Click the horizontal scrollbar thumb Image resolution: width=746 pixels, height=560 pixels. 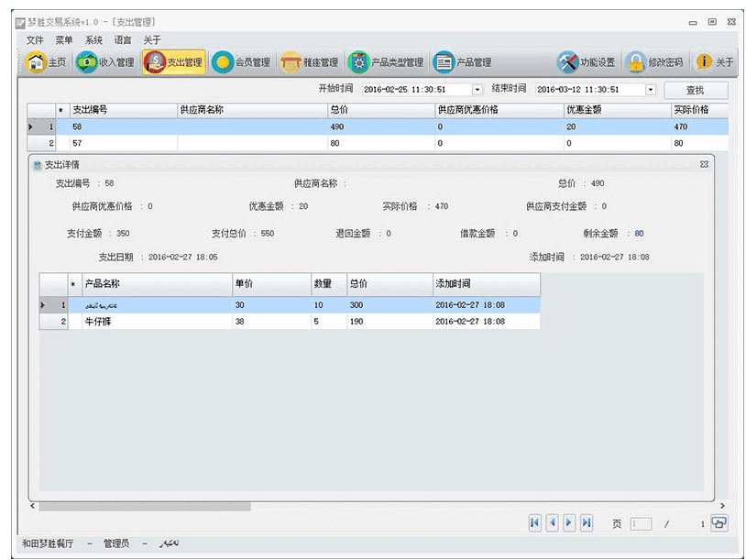[145, 507]
